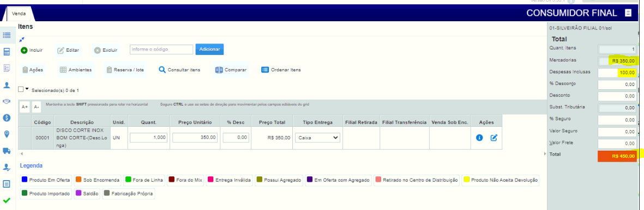Open the handshake negotiation sidebar icon

[7, 101]
